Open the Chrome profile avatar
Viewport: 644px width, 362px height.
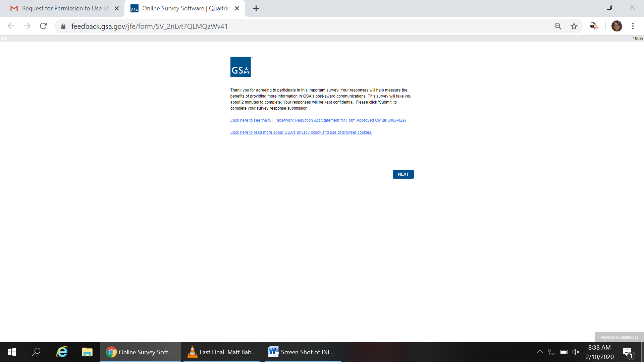click(616, 26)
